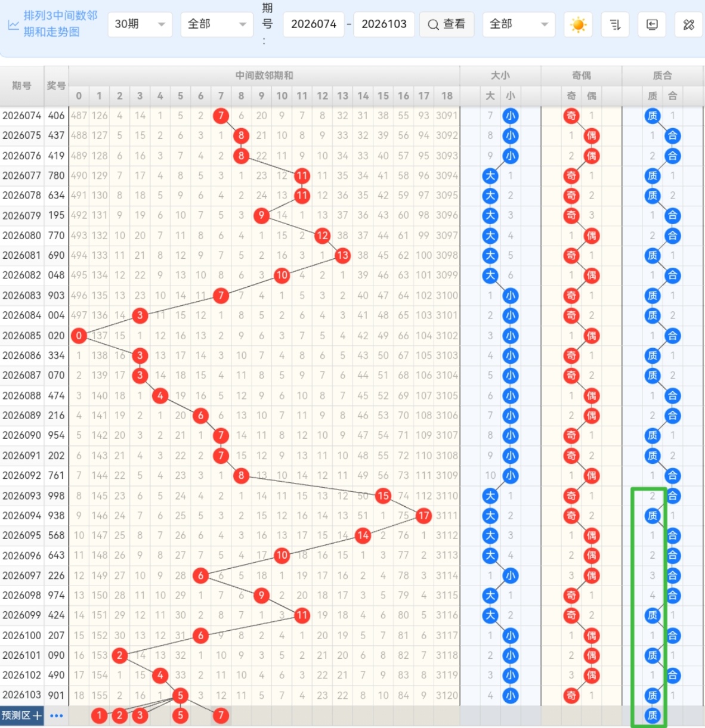
Task: Open the 30期 period count dropdown
Action: pos(140,24)
